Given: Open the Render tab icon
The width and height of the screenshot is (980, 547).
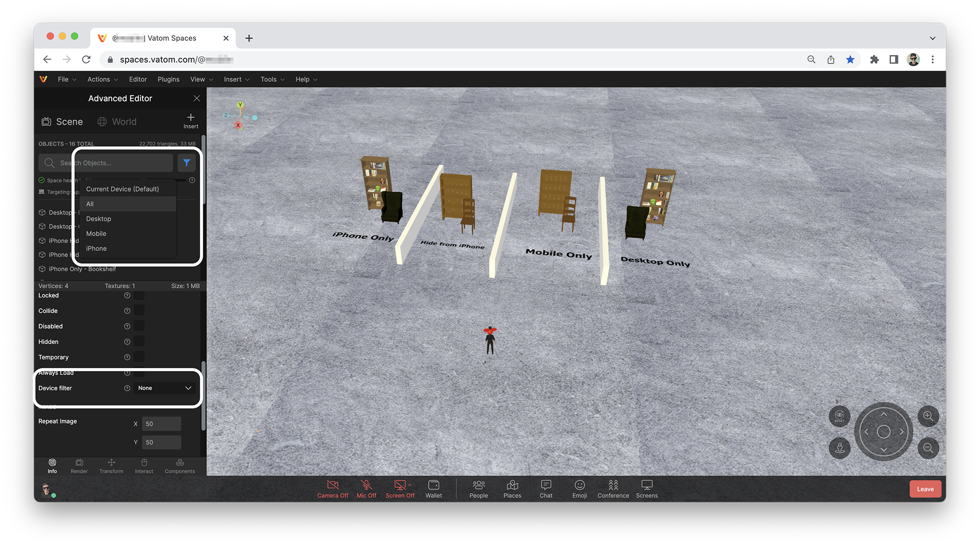Looking at the screenshot, I should [79, 462].
